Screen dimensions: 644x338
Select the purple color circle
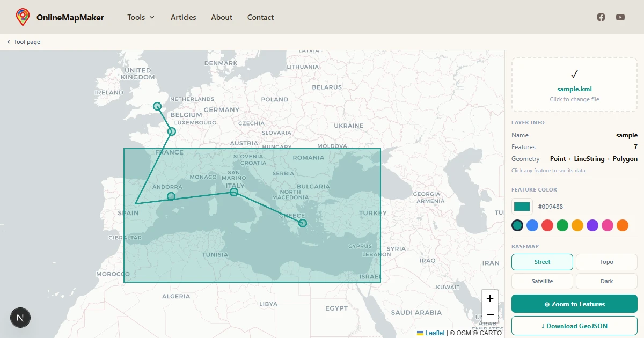pos(592,225)
